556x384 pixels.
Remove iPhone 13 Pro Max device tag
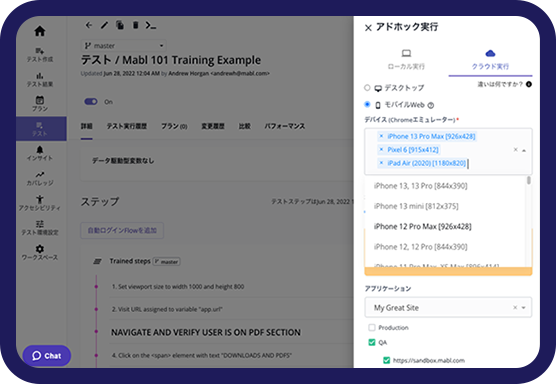[x=381, y=136]
